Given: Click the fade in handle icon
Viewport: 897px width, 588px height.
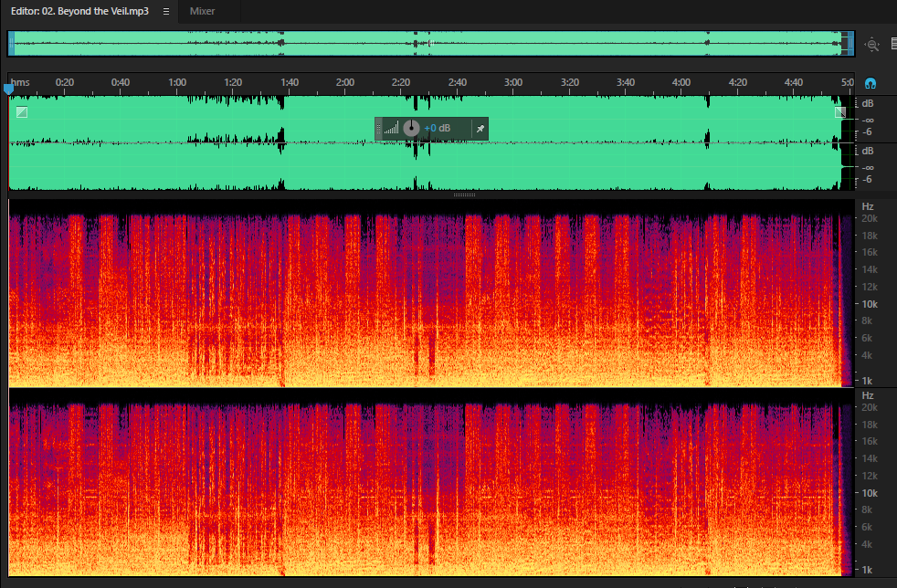Looking at the screenshot, I should point(22,112).
